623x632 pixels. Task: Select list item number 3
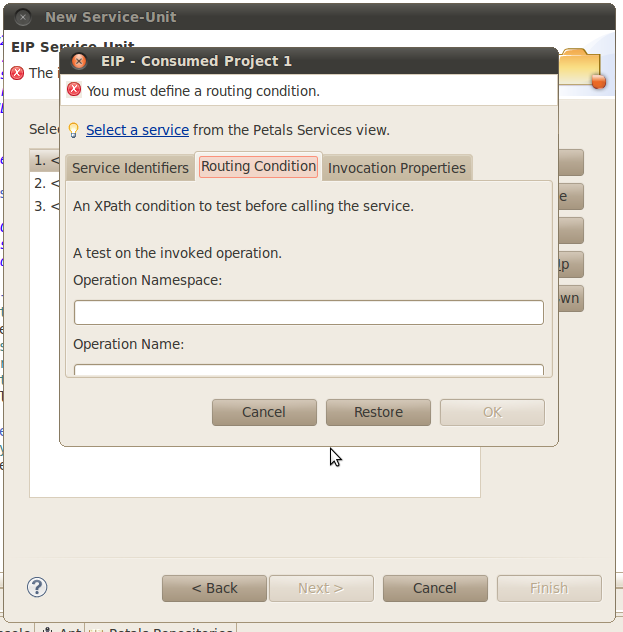click(x=45, y=206)
